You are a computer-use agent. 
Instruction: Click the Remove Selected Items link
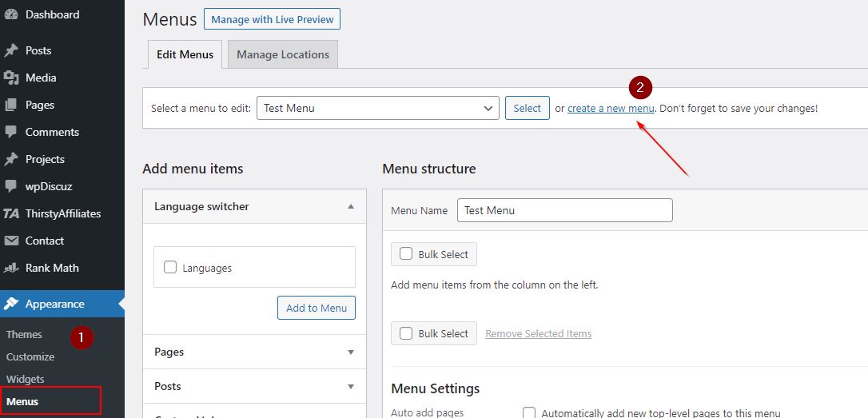pos(538,334)
